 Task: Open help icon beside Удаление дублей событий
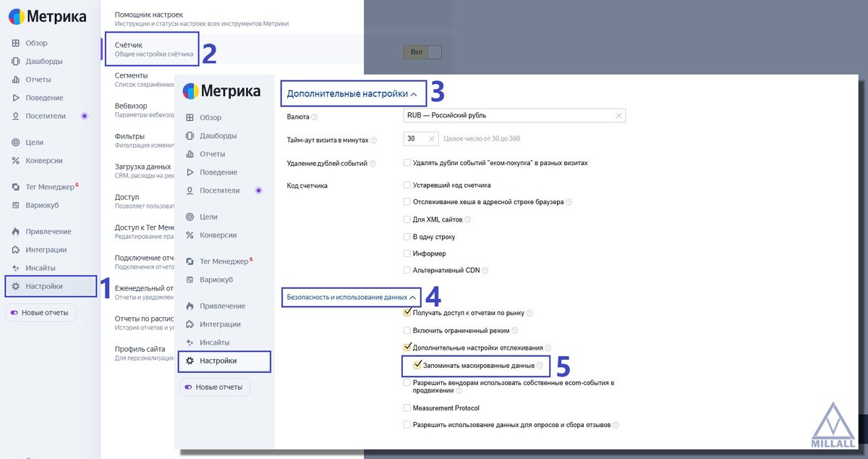click(x=373, y=163)
